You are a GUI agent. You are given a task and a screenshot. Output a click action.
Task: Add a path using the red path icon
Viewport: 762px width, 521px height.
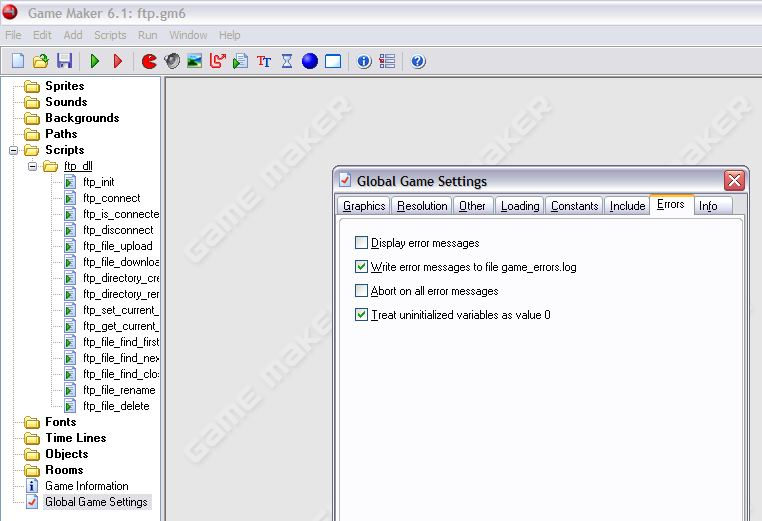coord(217,61)
